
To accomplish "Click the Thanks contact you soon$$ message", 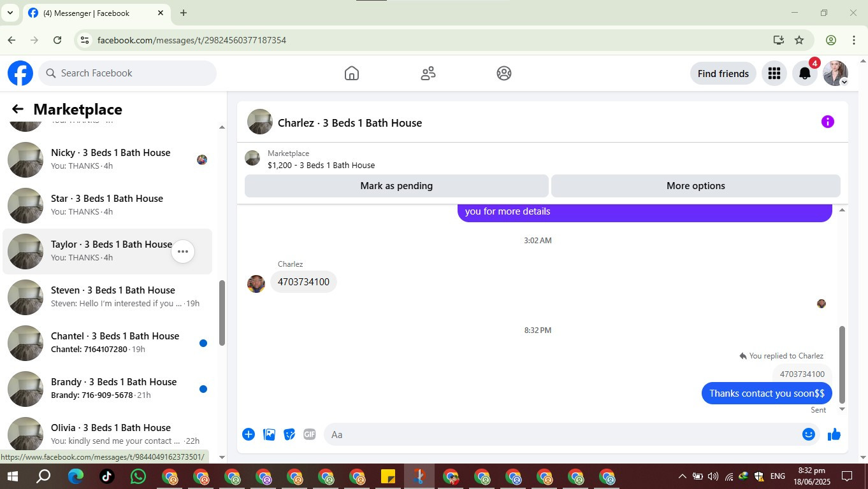I will coord(767,393).
